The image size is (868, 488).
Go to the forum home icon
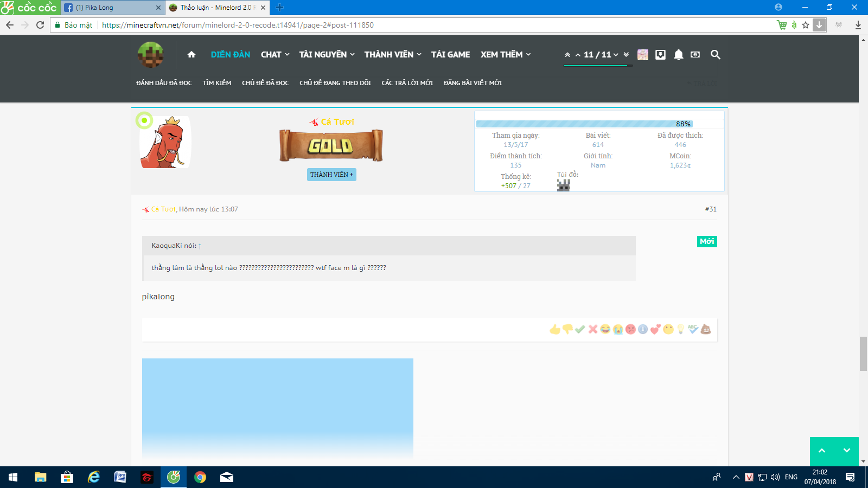192,54
